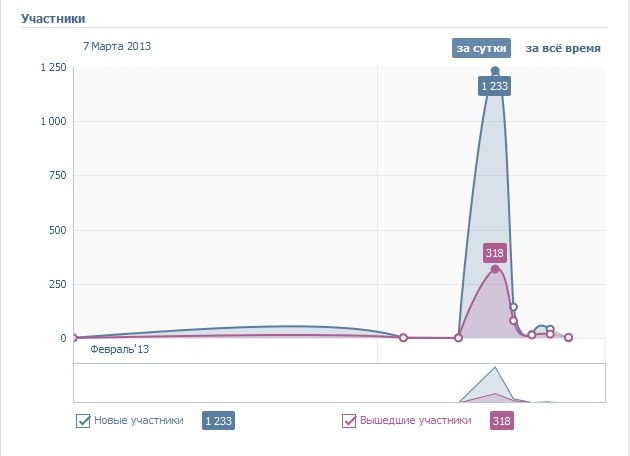Click the mini overview chart peak below

click(x=495, y=367)
